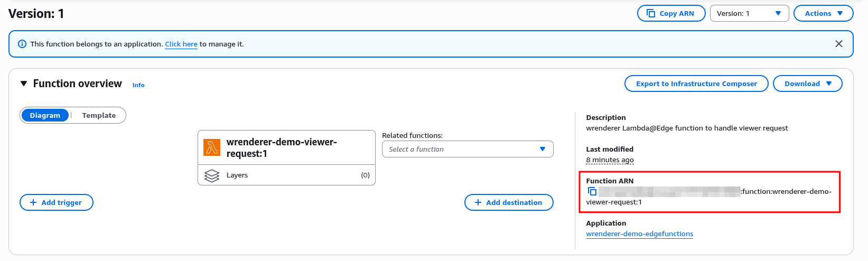Switch to the Diagram view

(45, 115)
